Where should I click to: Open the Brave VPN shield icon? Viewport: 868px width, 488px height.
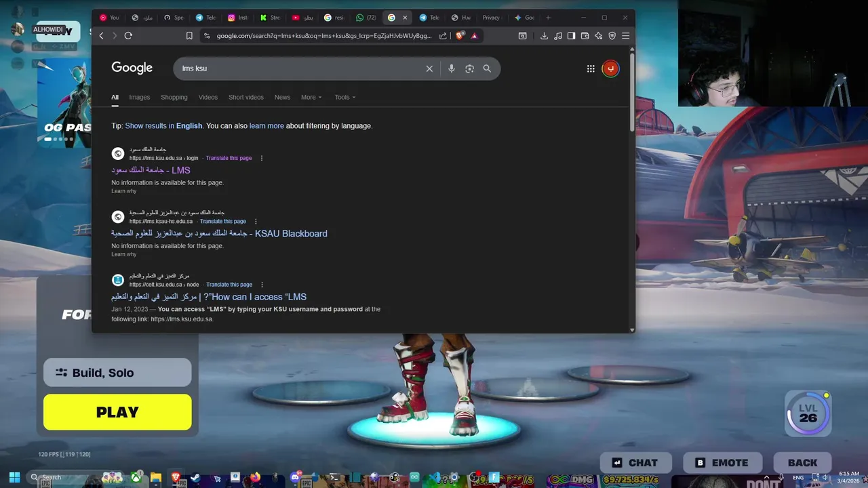coord(612,36)
